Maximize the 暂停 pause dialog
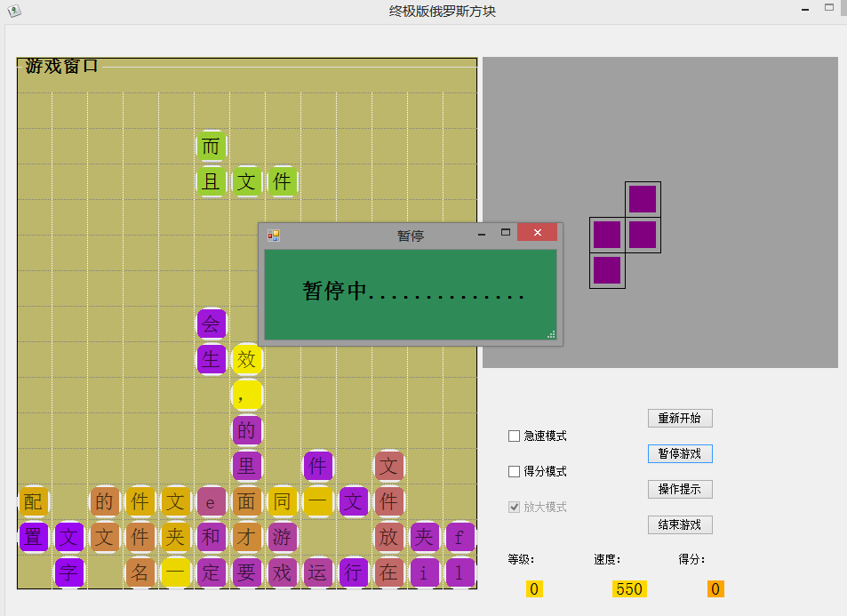The width and height of the screenshot is (847, 616). [x=506, y=232]
